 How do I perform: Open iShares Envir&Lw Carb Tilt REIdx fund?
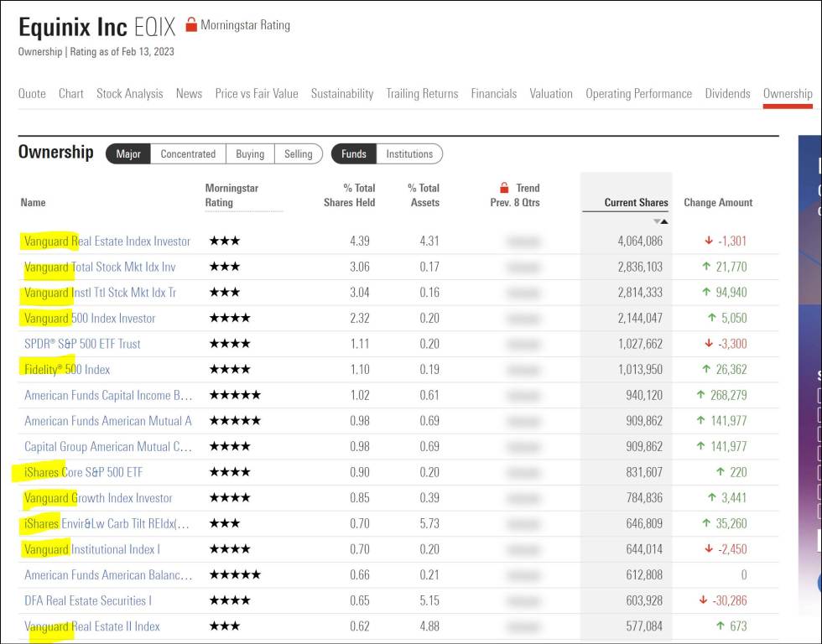[x=107, y=524]
